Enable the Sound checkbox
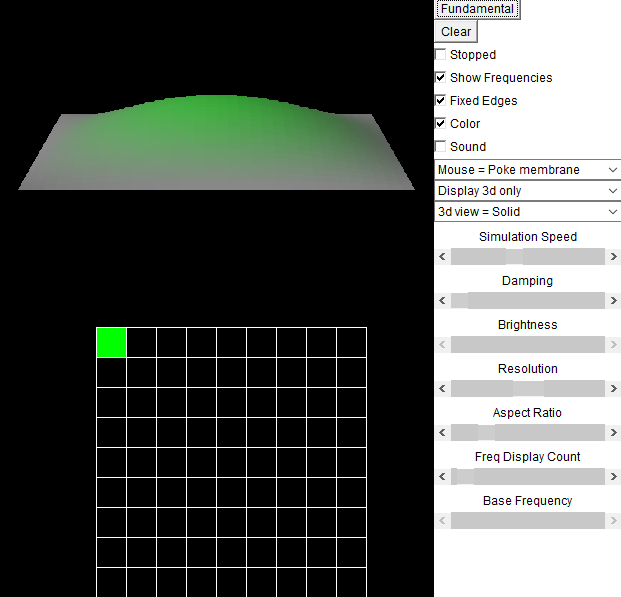Screen dimensions: 621x597 440,146
